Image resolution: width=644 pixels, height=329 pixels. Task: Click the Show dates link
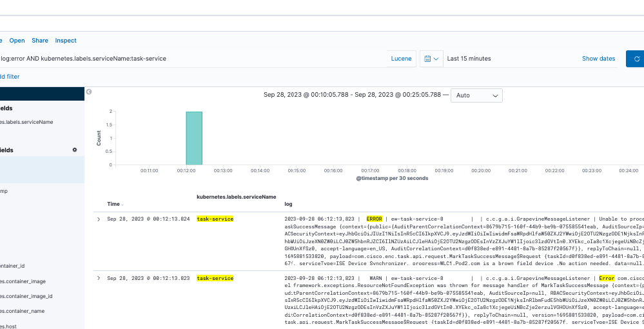click(x=598, y=59)
